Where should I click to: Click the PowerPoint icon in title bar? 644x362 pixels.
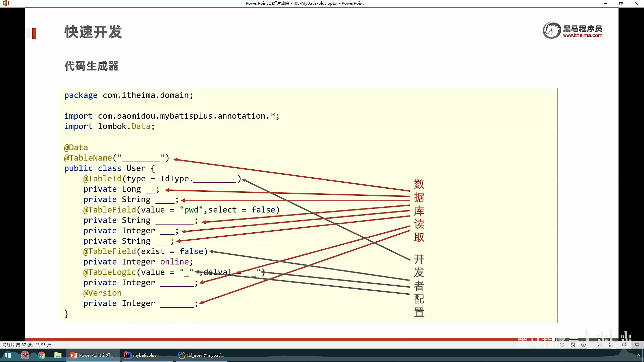click(x=6, y=3)
